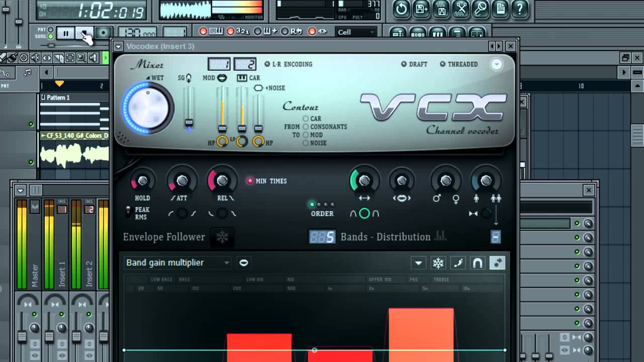Click the dropdown arrow in band editor toolbar
644x362 pixels.
coord(419,262)
